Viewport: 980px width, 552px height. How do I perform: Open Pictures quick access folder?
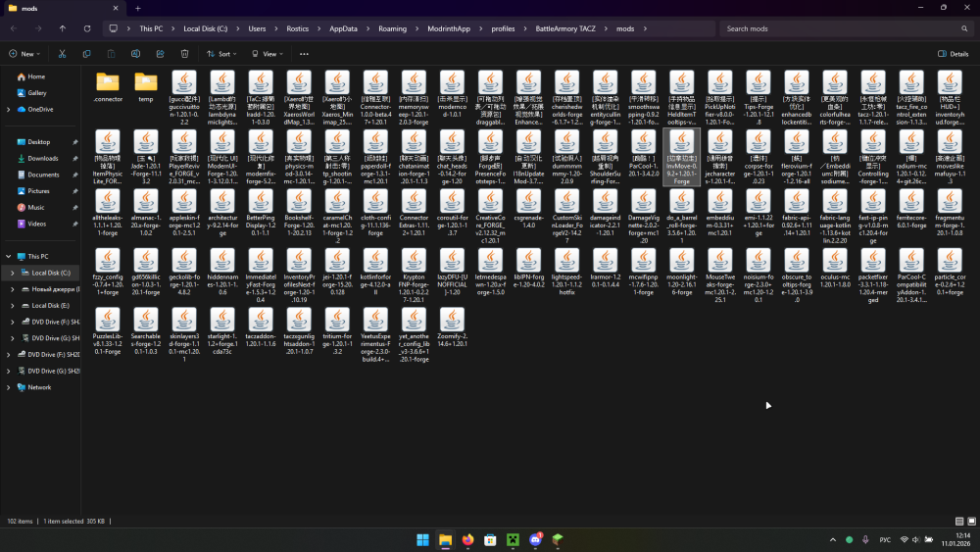coord(38,190)
